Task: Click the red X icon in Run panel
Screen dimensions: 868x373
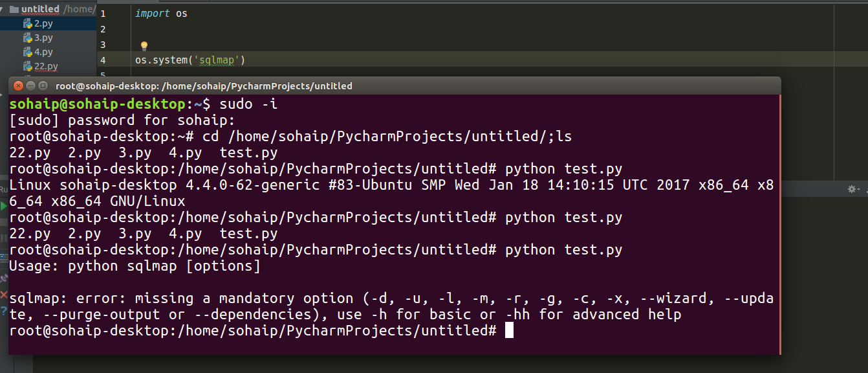Action: (3, 295)
